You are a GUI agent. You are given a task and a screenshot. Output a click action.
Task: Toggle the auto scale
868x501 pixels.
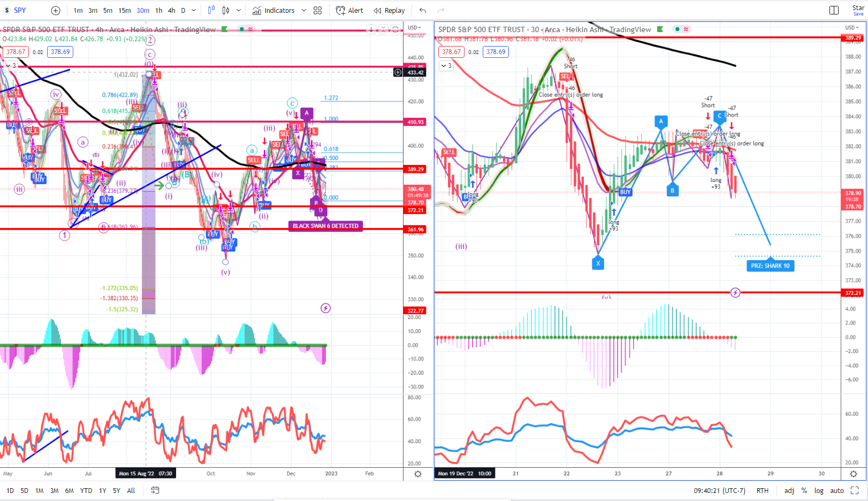(837, 490)
